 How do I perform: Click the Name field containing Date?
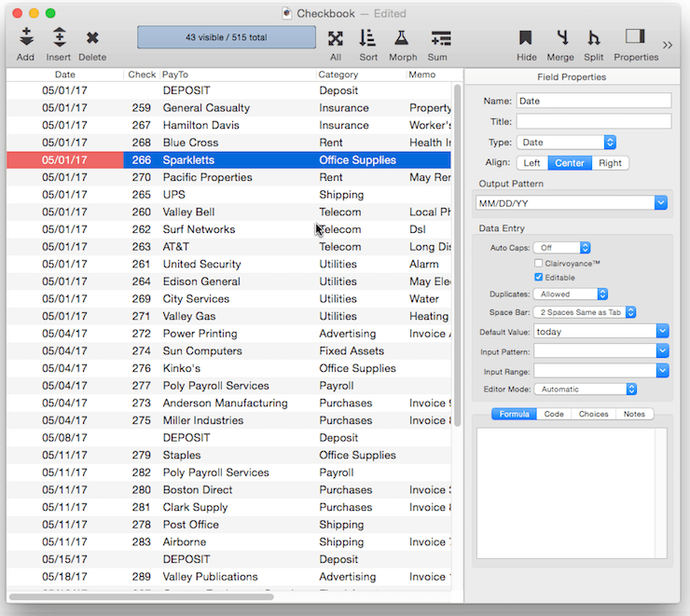click(594, 101)
